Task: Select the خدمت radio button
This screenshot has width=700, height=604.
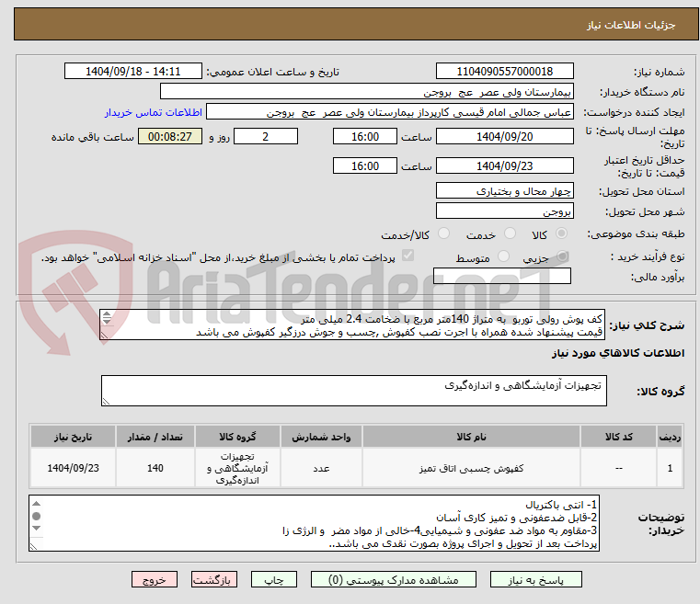Action: (510, 234)
